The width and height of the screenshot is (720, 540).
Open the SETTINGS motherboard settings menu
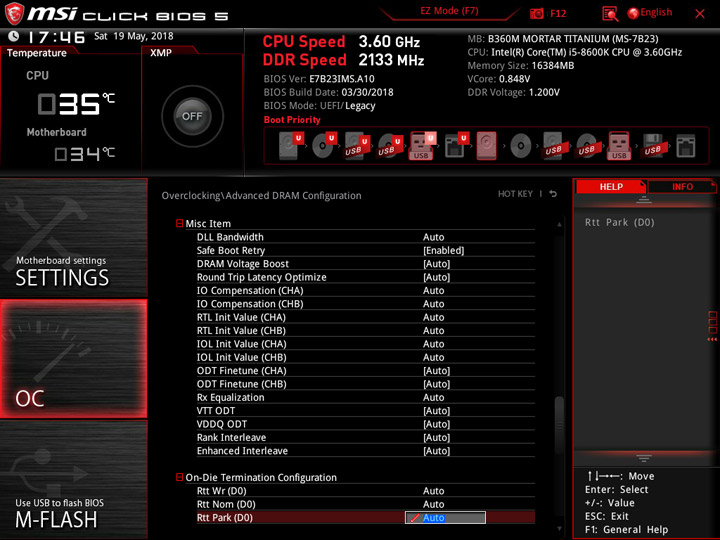73,237
